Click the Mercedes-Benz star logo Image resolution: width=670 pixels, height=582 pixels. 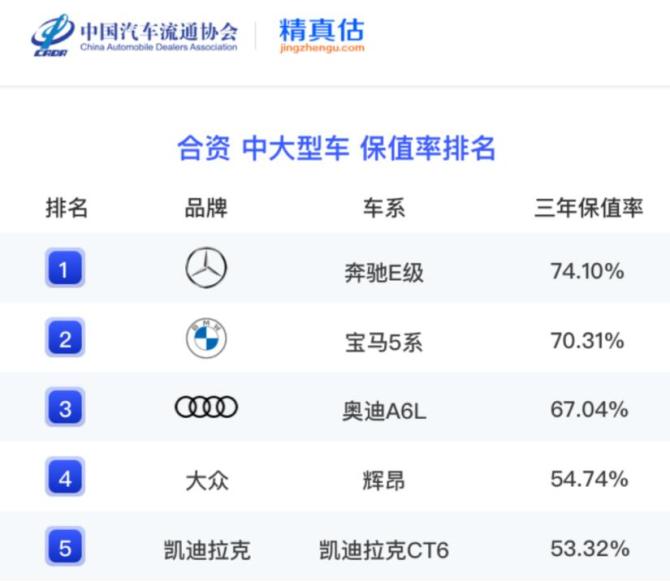click(x=207, y=268)
